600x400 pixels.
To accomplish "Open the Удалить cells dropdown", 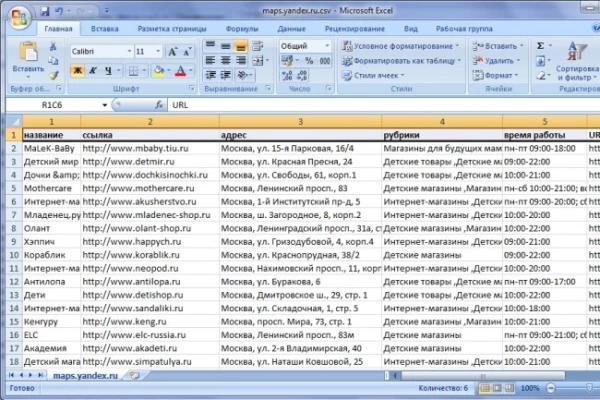I will pyautogui.click(x=497, y=61).
